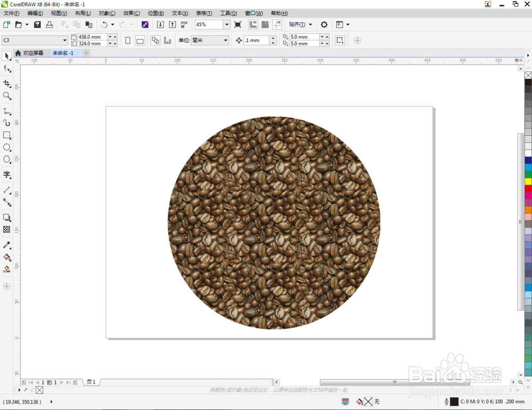Click the page width 458.0 mm field
The image size is (532, 410).
point(92,37)
